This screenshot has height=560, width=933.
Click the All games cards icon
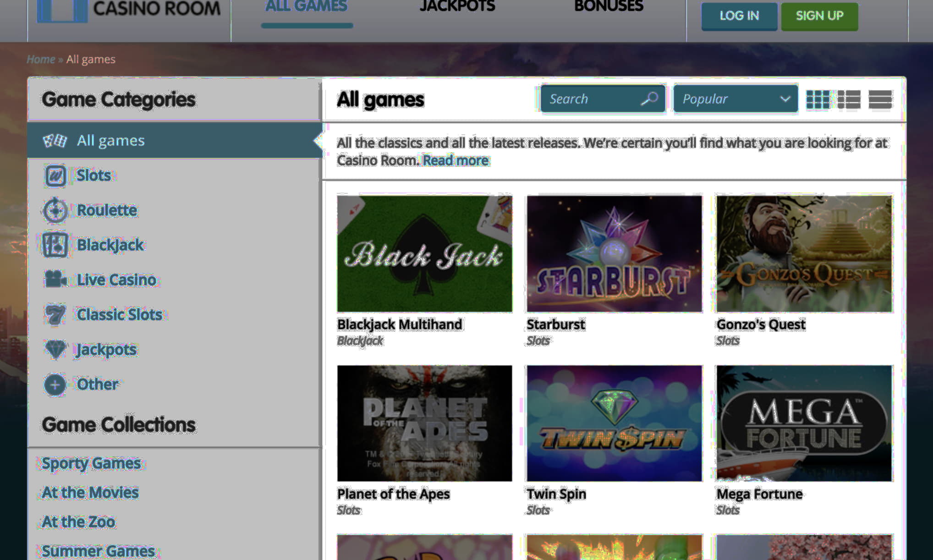pyautogui.click(x=55, y=140)
